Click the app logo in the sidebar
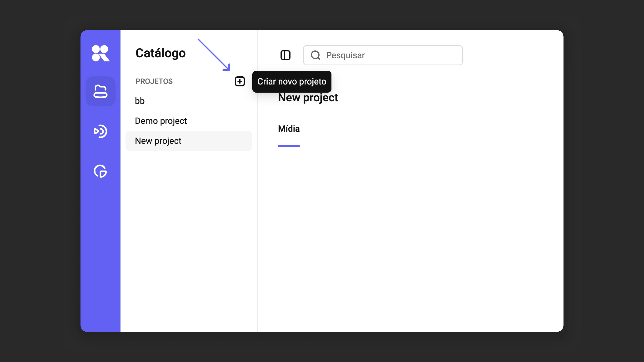The width and height of the screenshot is (644, 362). (100, 53)
